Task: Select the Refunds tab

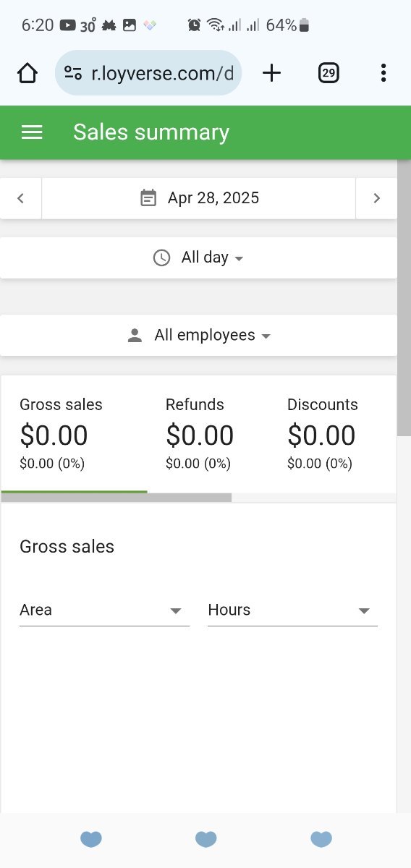Action: 208,434
